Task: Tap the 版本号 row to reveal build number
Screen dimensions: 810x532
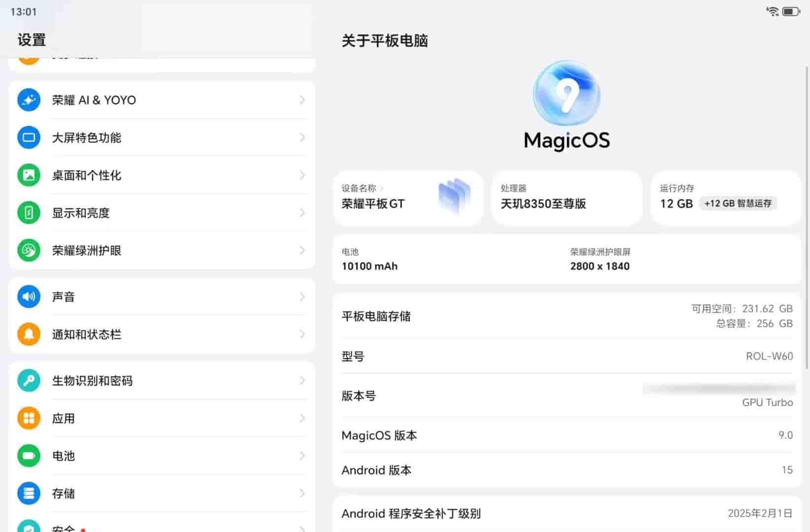Action: click(x=567, y=396)
